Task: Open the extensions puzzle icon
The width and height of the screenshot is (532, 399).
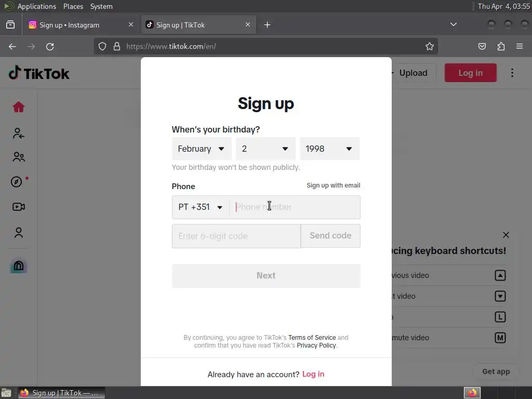Action: click(501, 46)
